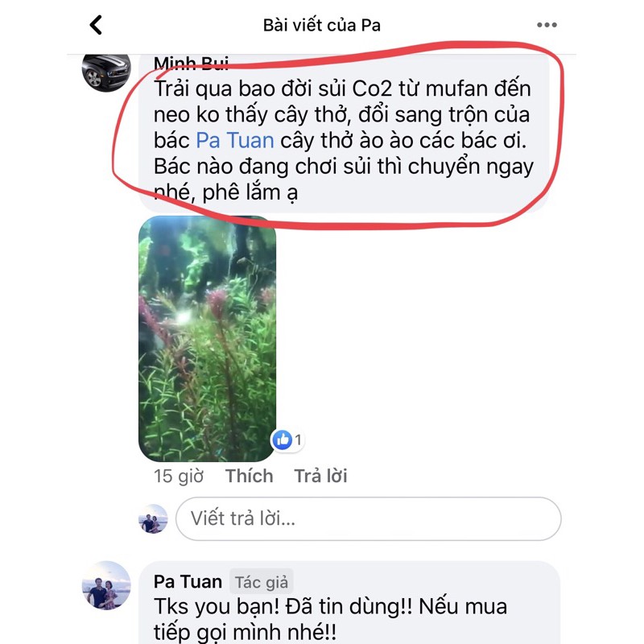Tap Minh Bui's comment text bubble
Screen dimensions: 644x644
(345, 134)
